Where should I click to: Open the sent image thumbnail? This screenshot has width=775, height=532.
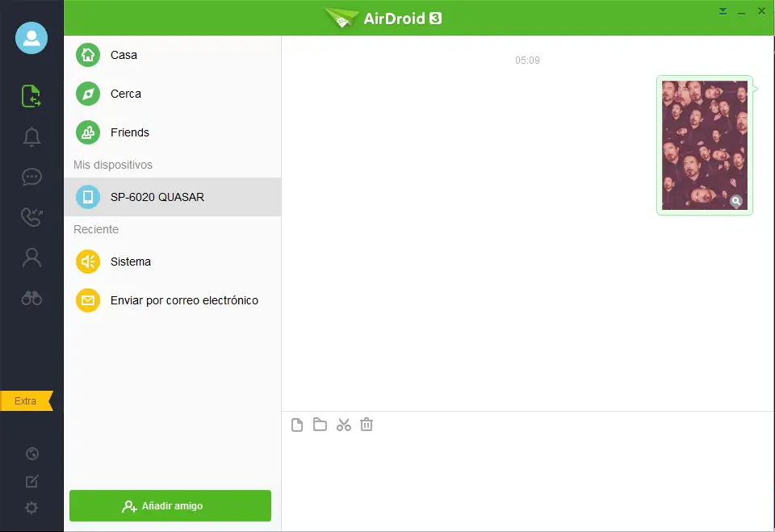coord(704,145)
